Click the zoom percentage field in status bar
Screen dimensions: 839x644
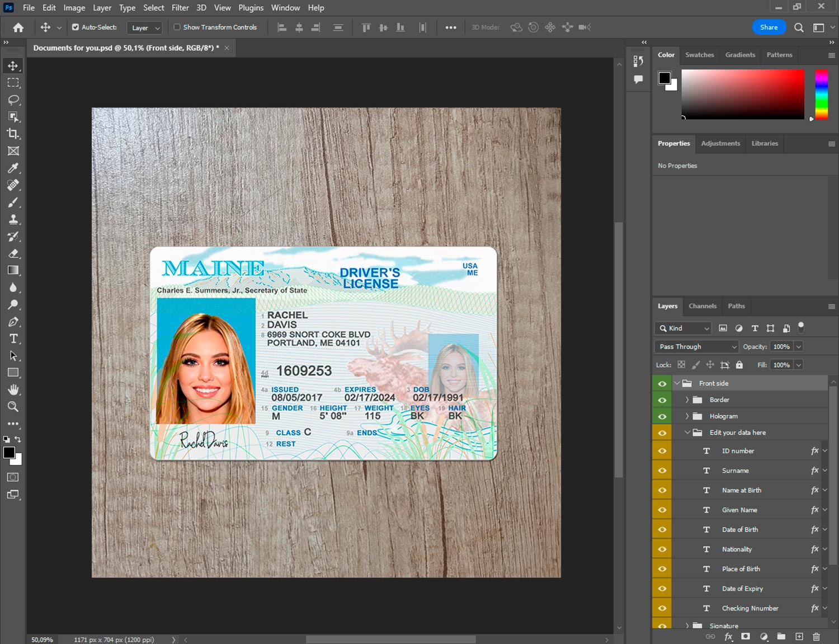point(42,640)
